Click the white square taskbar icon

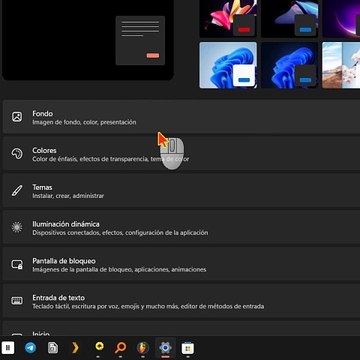point(8,348)
